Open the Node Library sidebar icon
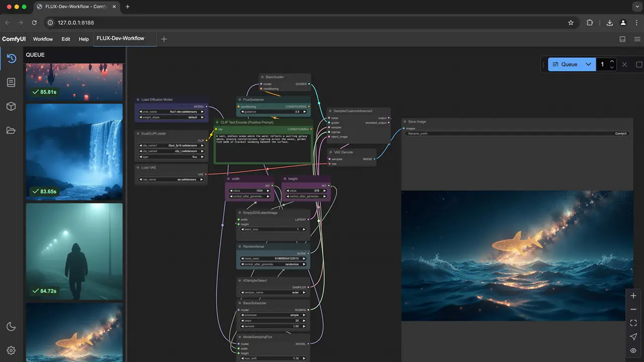The width and height of the screenshot is (644, 362). pyautogui.click(x=11, y=82)
